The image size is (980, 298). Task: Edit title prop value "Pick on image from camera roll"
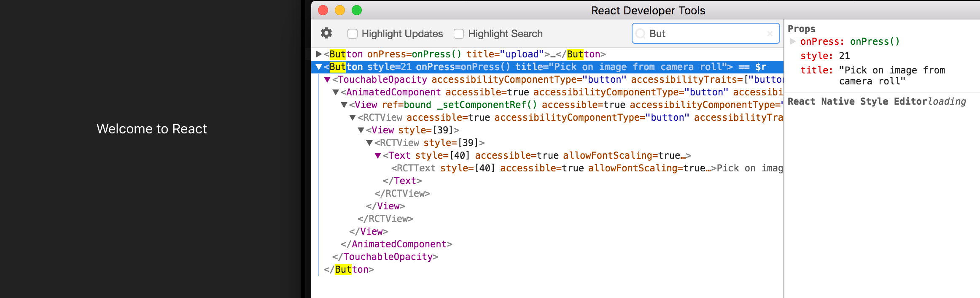click(892, 76)
